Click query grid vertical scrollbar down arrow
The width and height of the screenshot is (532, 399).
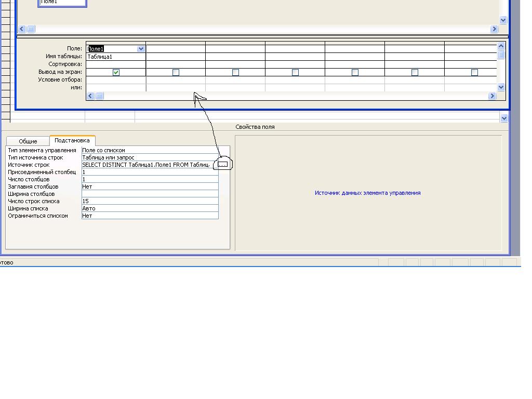pos(501,87)
